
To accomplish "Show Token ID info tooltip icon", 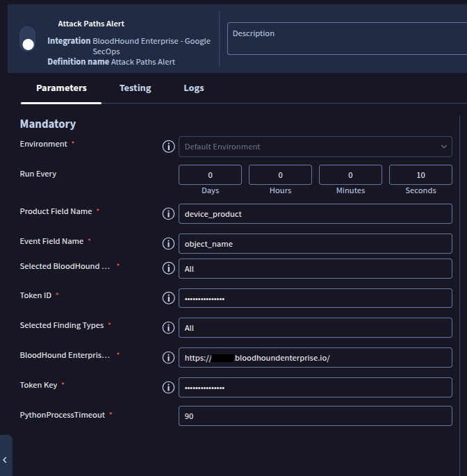I will point(168,298).
